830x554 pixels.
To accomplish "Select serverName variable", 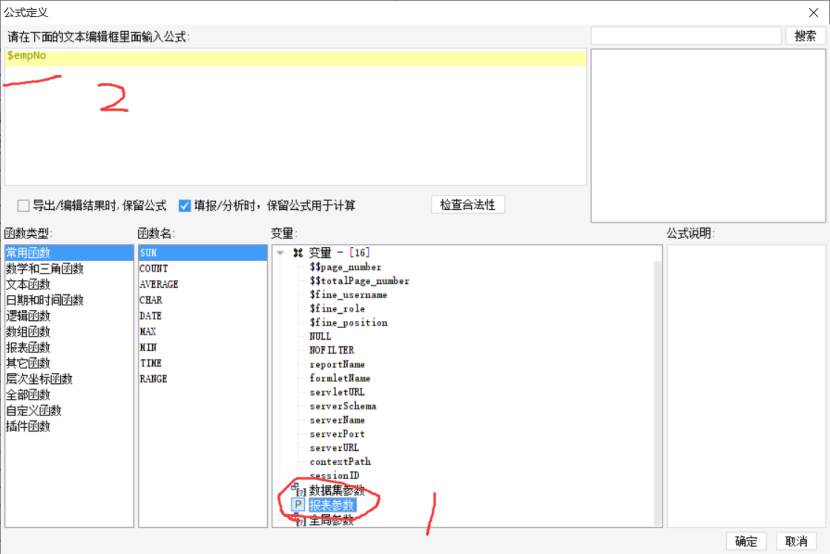I will point(337,420).
